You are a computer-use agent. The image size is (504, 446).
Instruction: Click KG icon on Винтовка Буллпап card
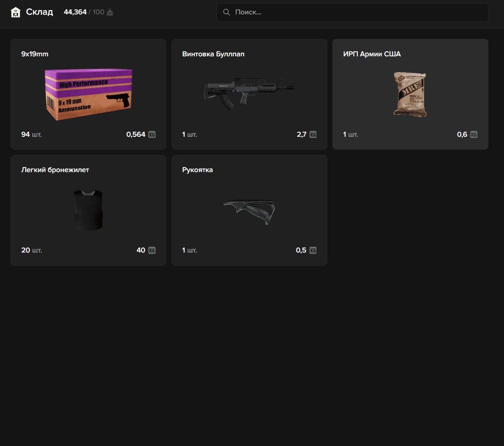click(313, 135)
